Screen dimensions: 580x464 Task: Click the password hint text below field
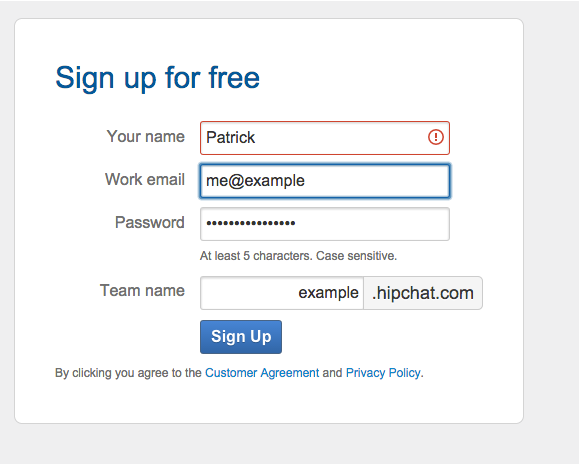299,256
